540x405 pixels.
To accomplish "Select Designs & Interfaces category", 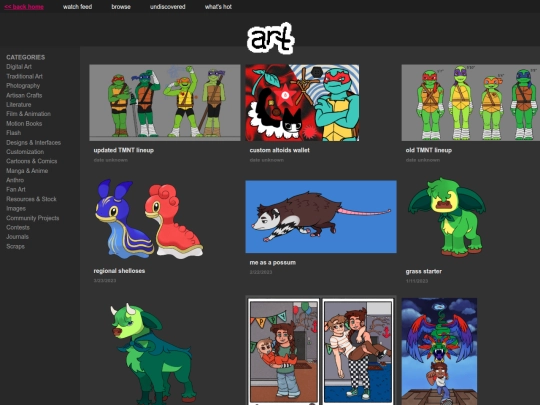I will coord(33,142).
